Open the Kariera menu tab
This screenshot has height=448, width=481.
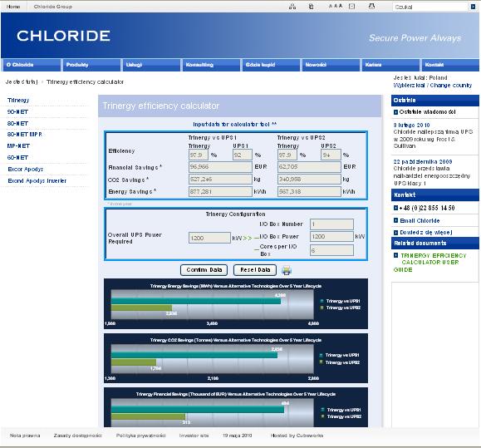(x=390, y=65)
